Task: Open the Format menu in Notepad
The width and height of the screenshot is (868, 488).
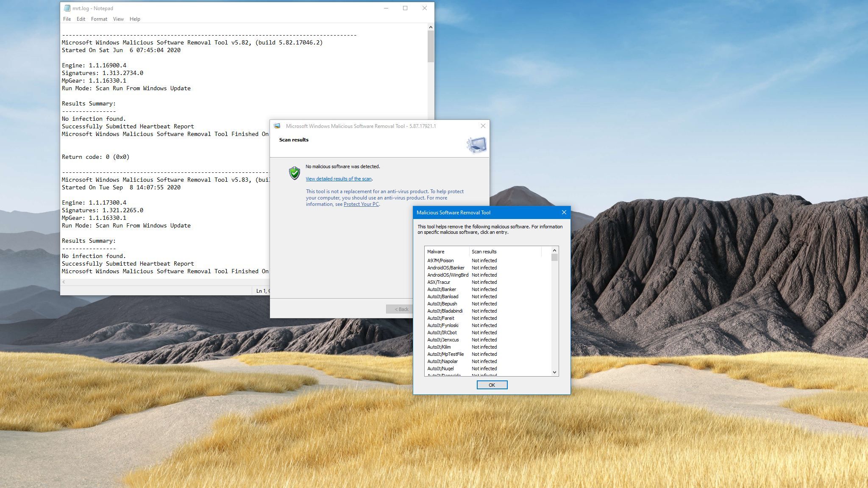Action: pos(99,19)
